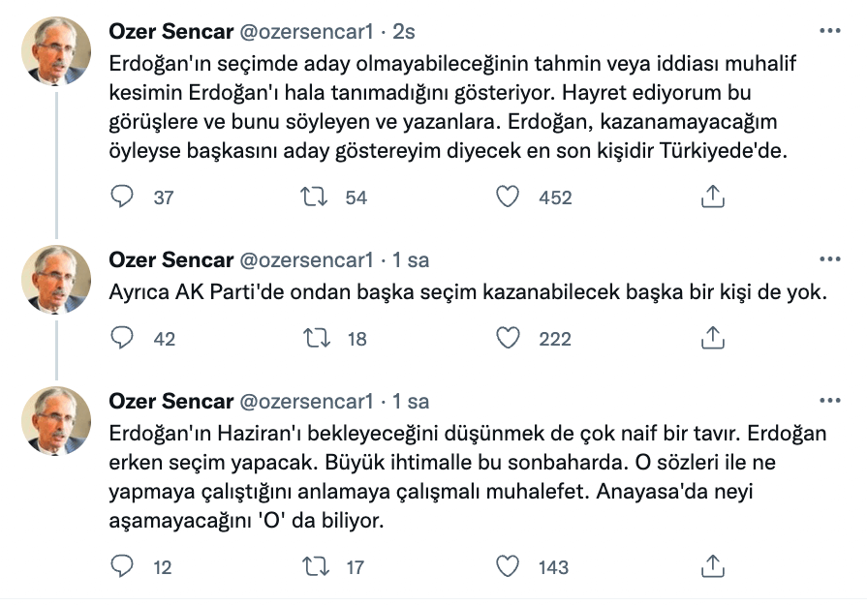
Task: Reply to the tweet with 12 replies
Action: pos(123,566)
